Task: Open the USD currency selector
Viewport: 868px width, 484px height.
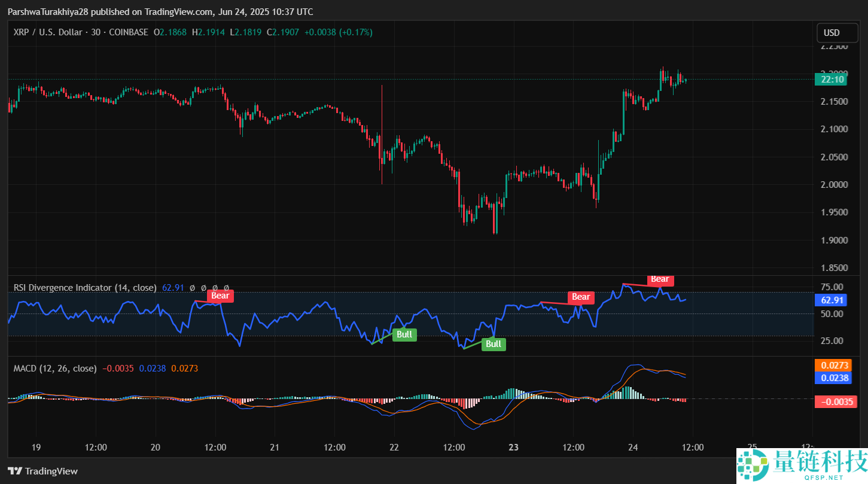Action: click(832, 33)
